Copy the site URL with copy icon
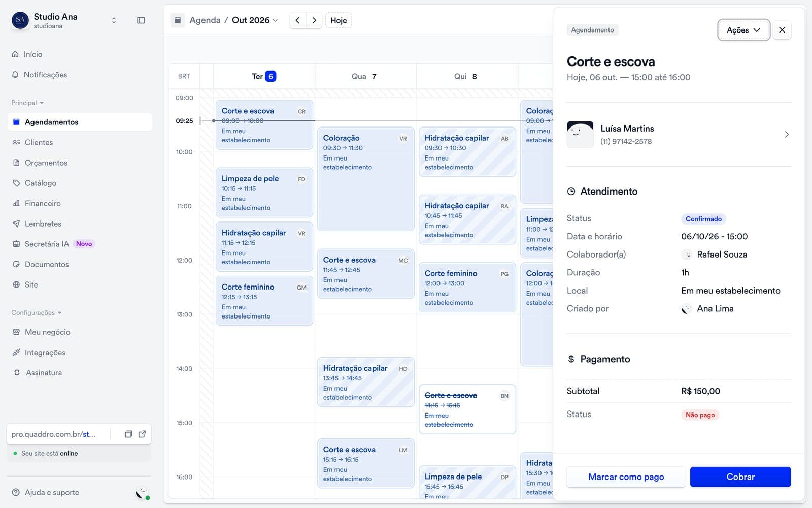 [128, 434]
